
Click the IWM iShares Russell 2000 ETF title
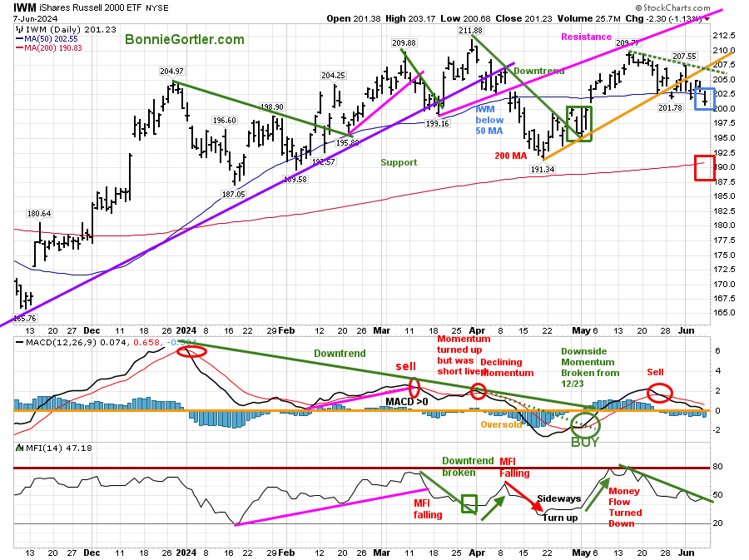pos(77,7)
